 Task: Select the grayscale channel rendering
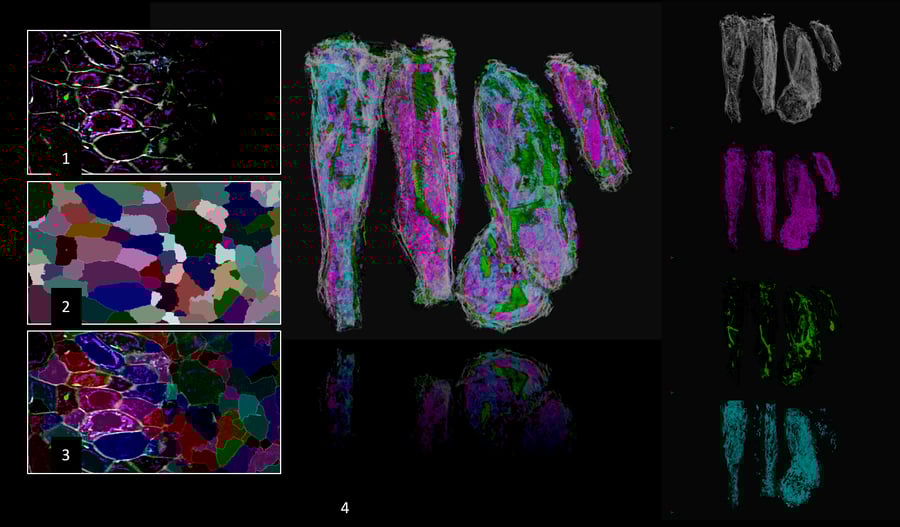(x=781, y=69)
